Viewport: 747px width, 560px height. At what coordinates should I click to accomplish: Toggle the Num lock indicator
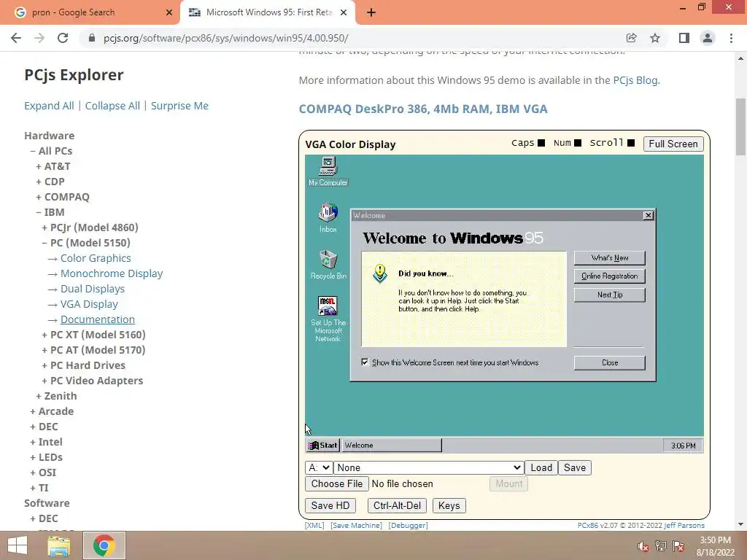pyautogui.click(x=578, y=143)
